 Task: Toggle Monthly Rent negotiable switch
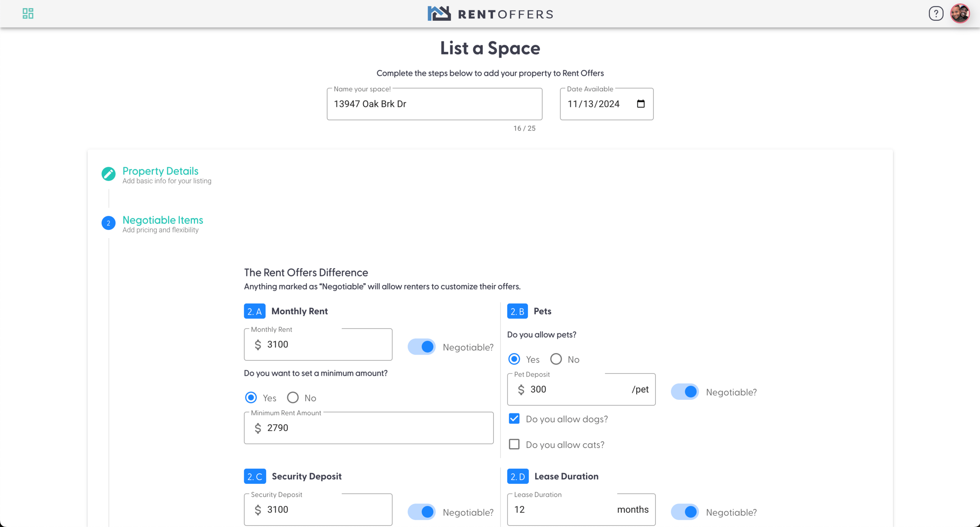click(x=422, y=347)
